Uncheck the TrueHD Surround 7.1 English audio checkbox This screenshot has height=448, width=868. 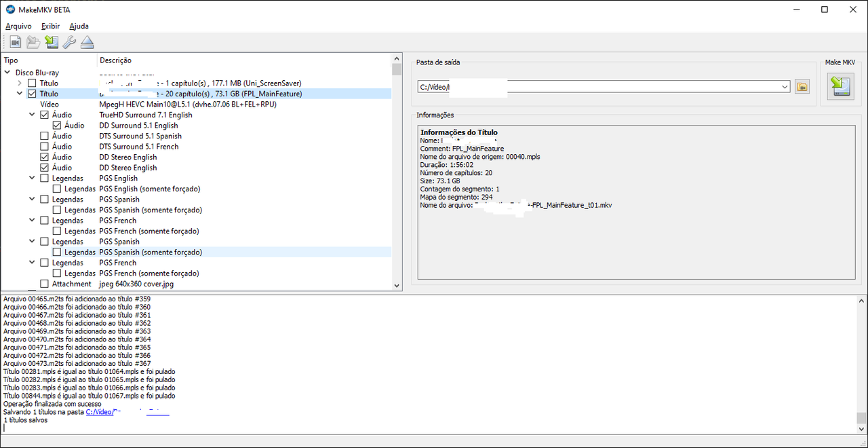[x=45, y=115]
